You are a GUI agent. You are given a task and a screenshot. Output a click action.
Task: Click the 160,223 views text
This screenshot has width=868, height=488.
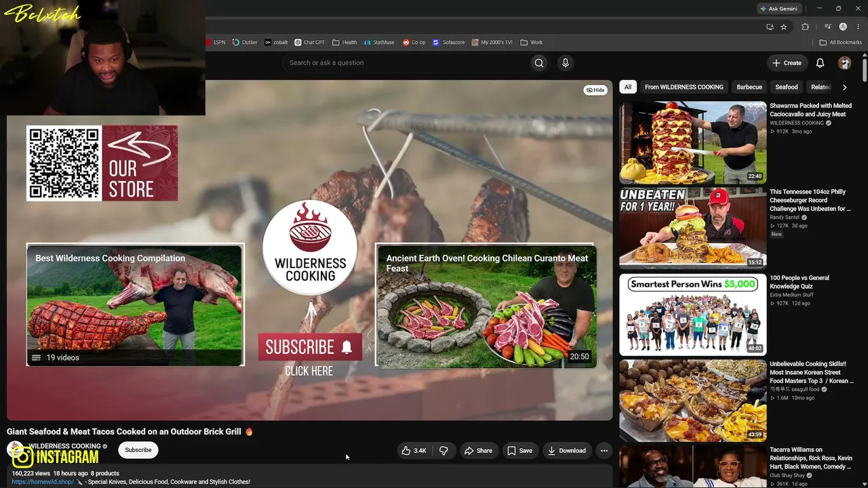[31, 474]
